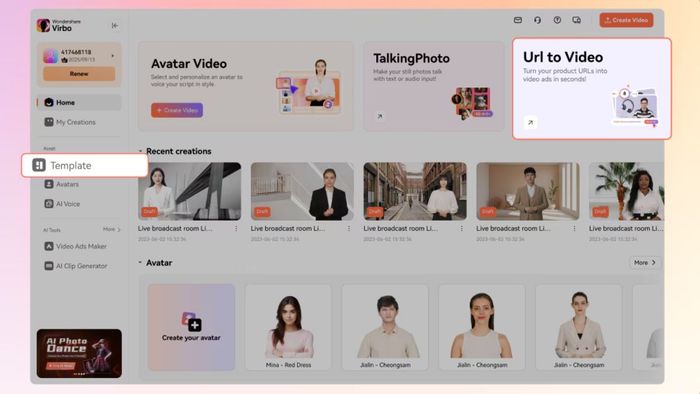Open AI Voice in the sidebar
The height and width of the screenshot is (394, 700).
pos(79,203)
